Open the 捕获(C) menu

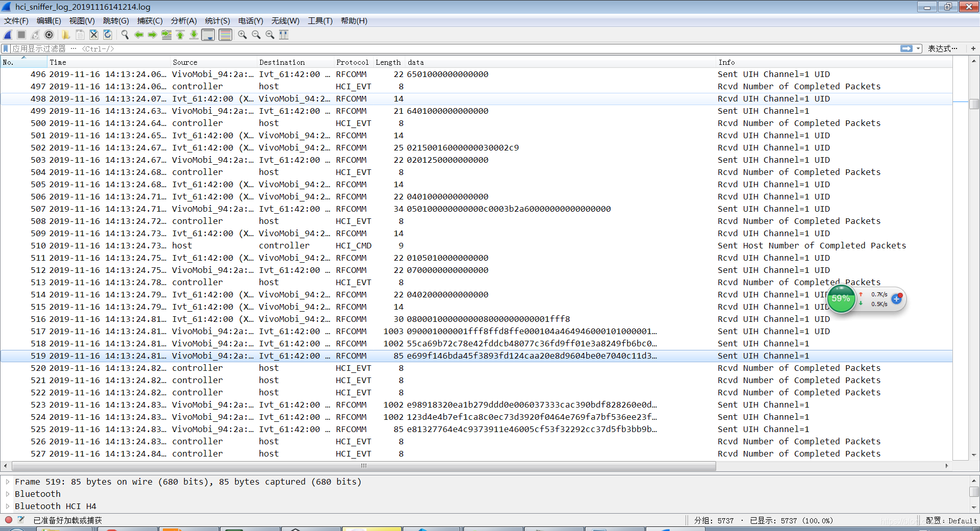click(150, 21)
